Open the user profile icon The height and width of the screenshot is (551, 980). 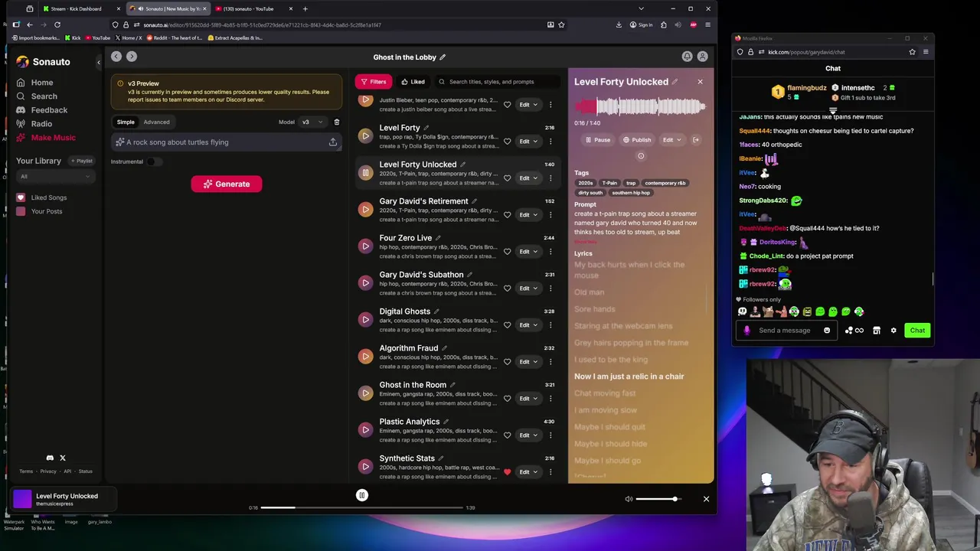coord(702,57)
